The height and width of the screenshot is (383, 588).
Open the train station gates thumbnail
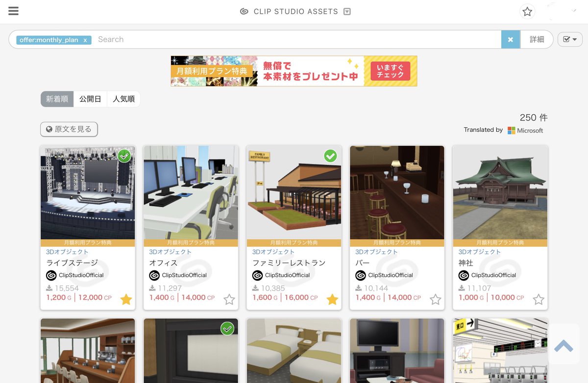(500, 351)
